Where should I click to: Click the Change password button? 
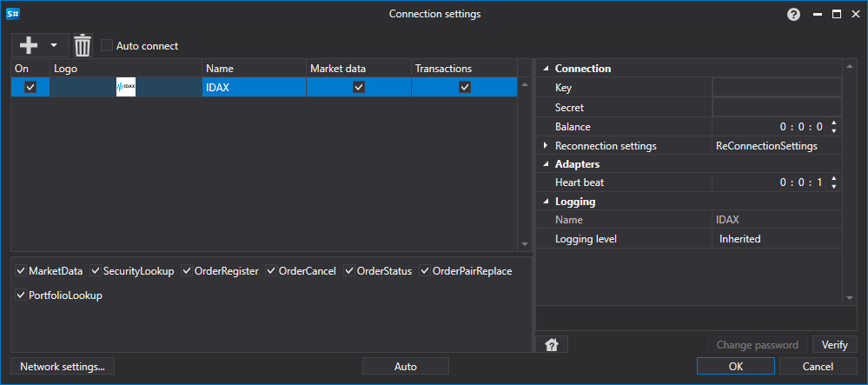[758, 344]
